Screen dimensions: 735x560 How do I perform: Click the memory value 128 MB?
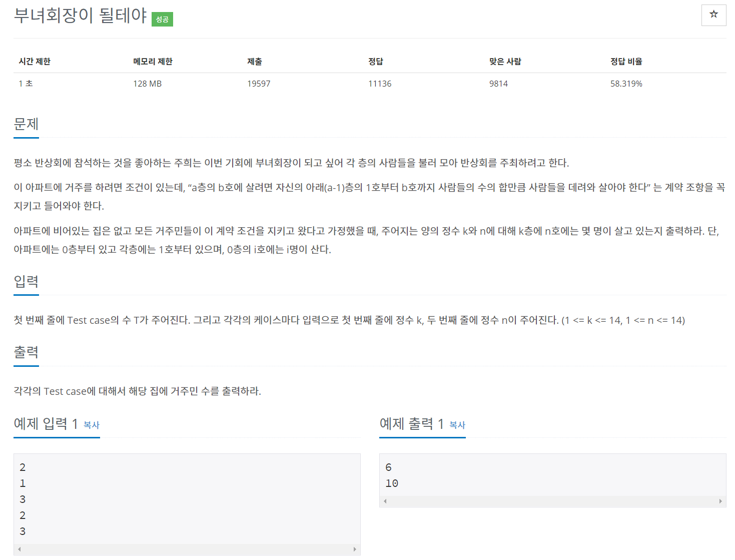147,84
